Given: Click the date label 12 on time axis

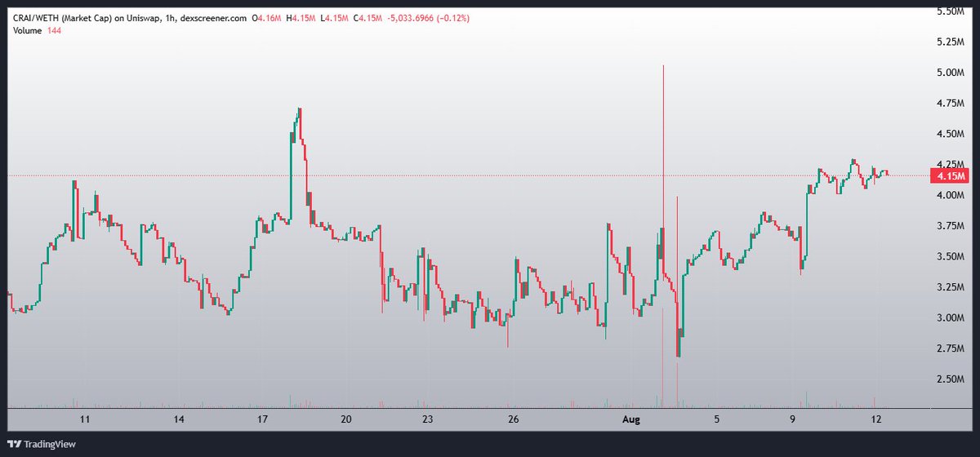Looking at the screenshot, I should pos(875,419).
